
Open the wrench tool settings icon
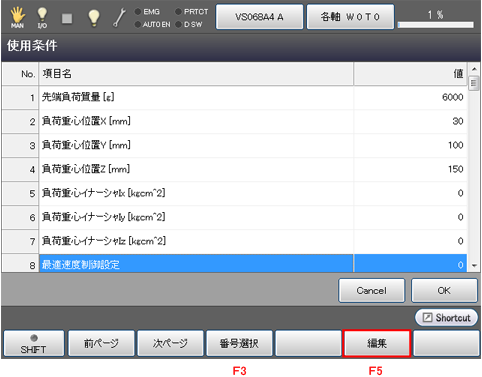coord(119,18)
